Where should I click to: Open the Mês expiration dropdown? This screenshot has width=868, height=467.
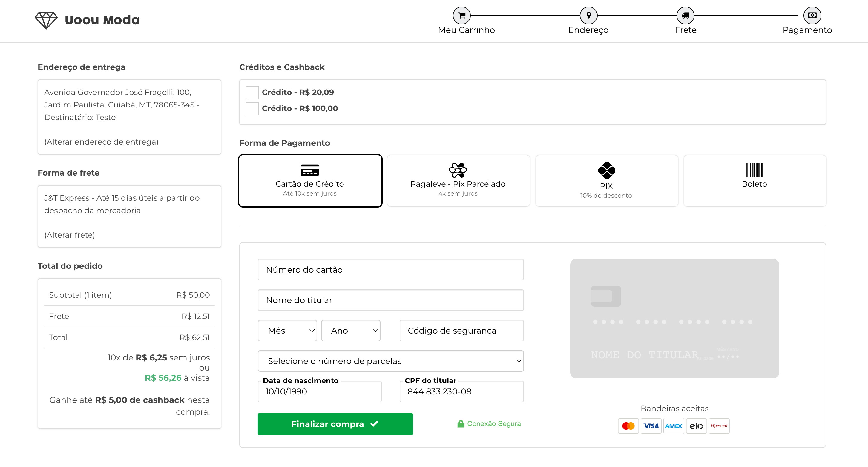pyautogui.click(x=287, y=331)
